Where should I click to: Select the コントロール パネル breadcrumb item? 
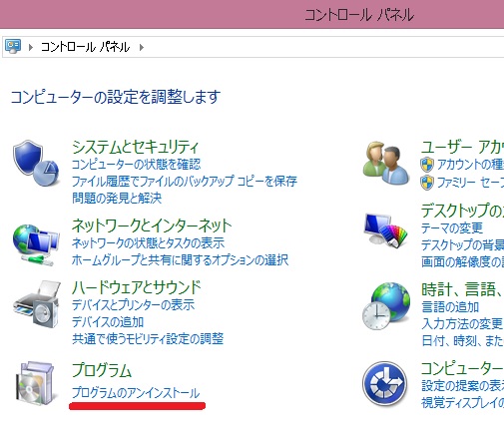coord(85,47)
